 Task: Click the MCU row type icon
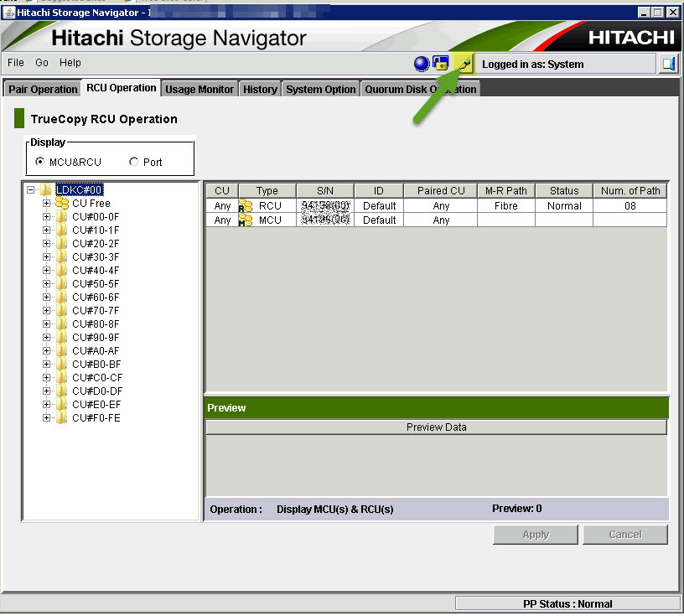[x=245, y=220]
